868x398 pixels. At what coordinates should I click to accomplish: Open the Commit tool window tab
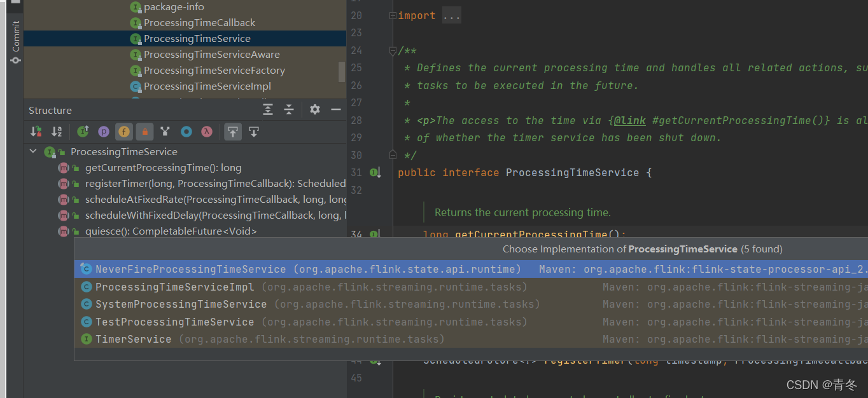click(16, 43)
